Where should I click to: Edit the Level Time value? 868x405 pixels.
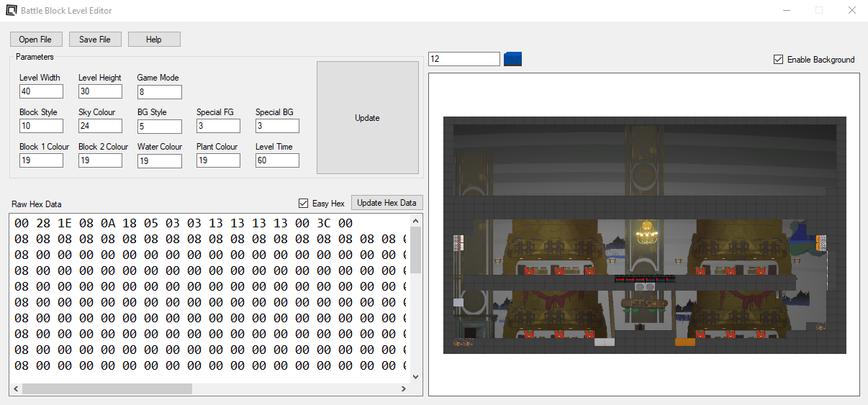[278, 160]
